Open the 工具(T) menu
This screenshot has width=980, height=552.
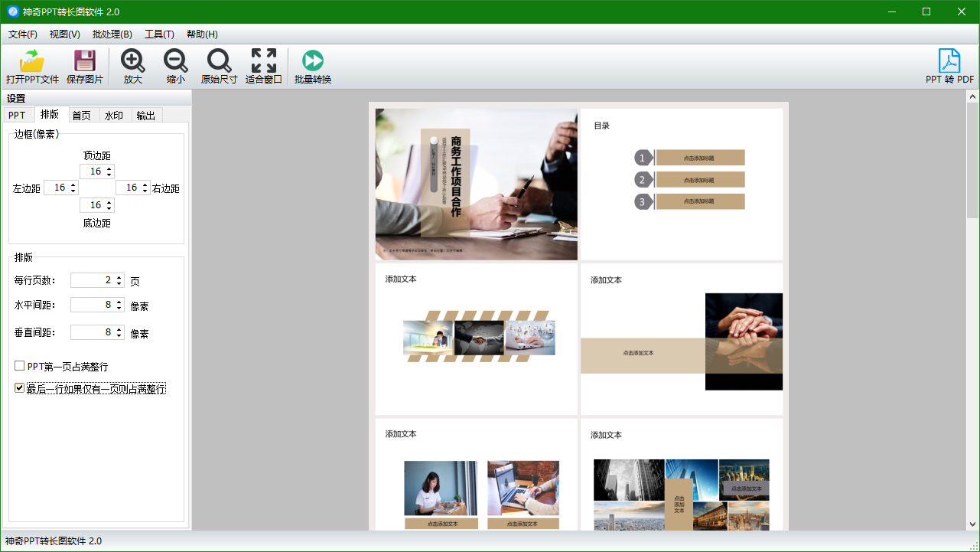pos(159,34)
